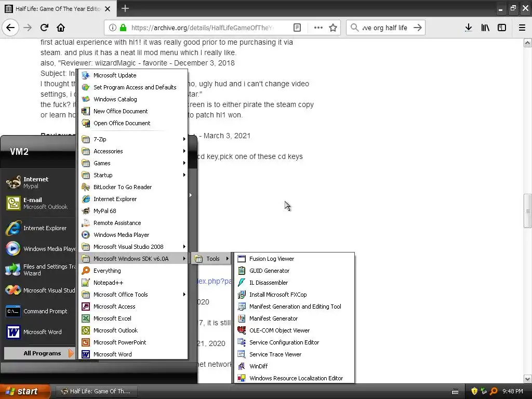Click the Start button
This screenshot has width=532, height=399.
25,391
